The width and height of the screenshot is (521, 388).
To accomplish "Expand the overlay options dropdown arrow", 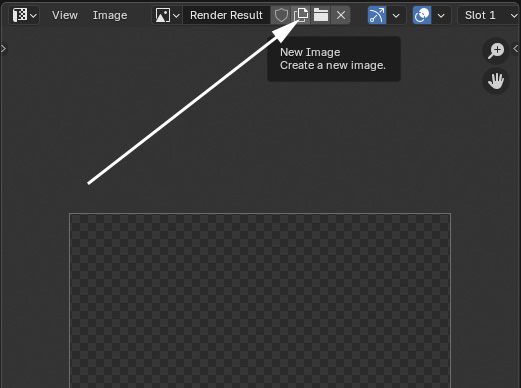I will point(441,15).
